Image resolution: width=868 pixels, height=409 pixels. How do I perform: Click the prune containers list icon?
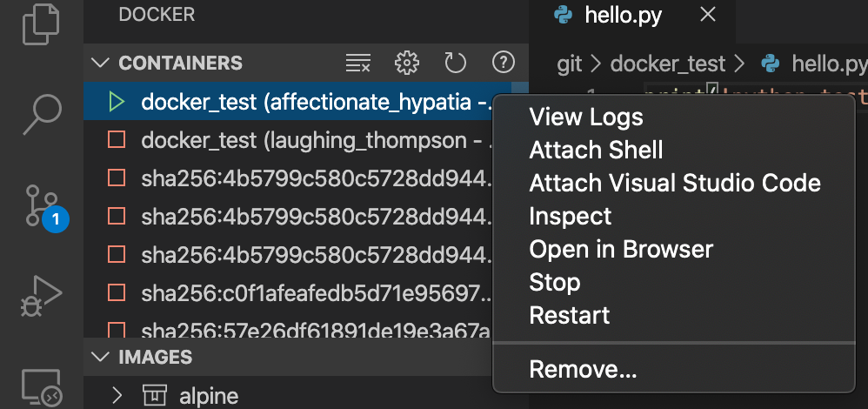(x=357, y=63)
